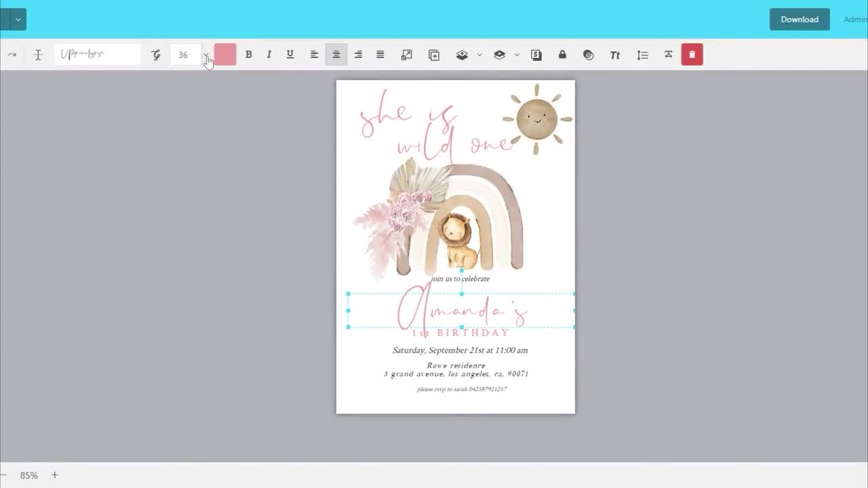Select the 'please rsvp to sarah' line
868x488 pixels.
point(462,389)
